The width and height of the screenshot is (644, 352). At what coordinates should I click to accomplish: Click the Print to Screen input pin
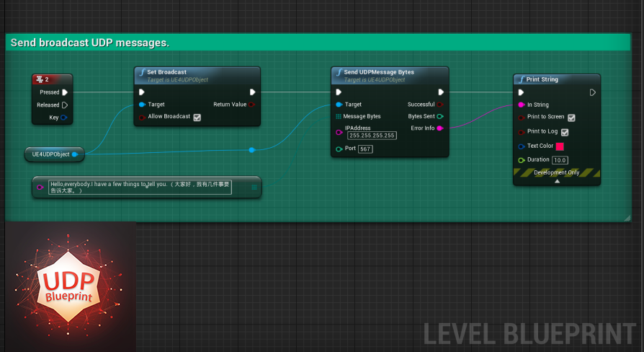[522, 118]
